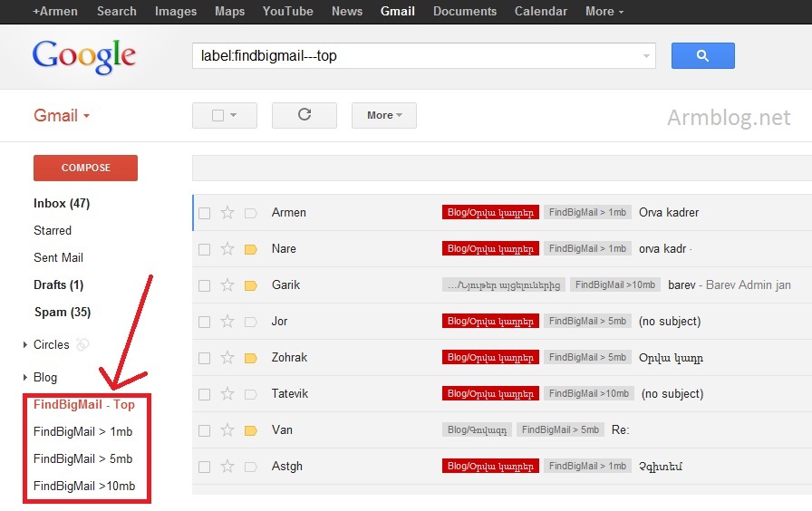Go to Images in the top bar
The image size is (812, 511).
[x=176, y=12]
